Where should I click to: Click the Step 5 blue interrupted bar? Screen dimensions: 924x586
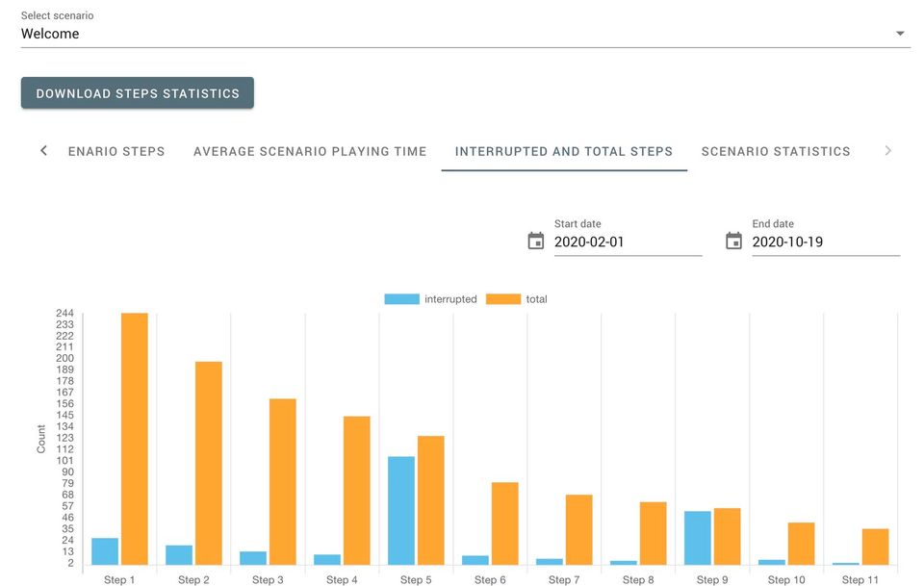[x=401, y=510]
